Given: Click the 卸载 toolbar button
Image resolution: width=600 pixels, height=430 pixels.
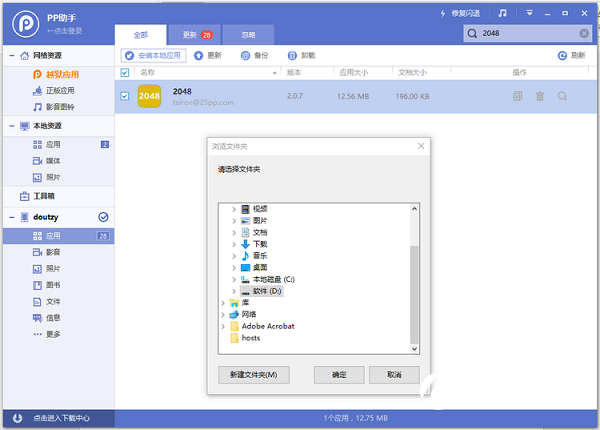Looking at the screenshot, I should (x=302, y=55).
